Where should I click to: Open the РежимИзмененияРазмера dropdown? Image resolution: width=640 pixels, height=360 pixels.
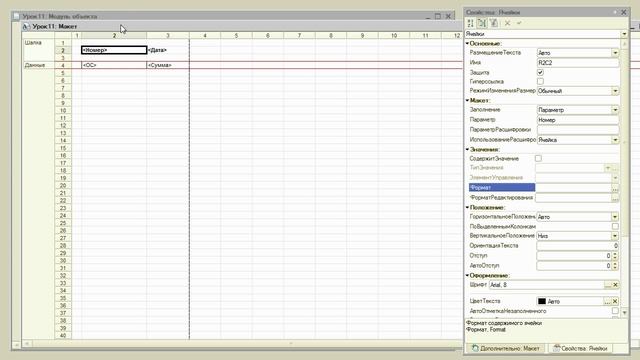point(615,91)
